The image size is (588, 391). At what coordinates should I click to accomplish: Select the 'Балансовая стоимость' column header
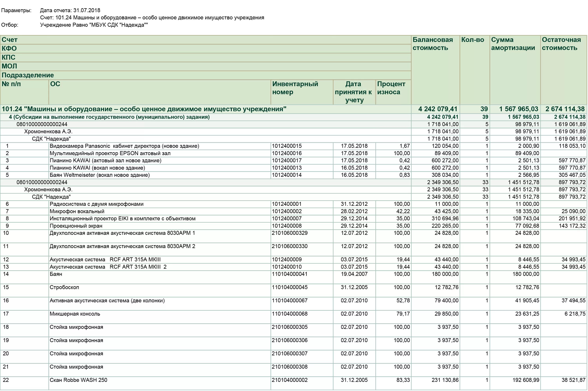[x=435, y=70]
